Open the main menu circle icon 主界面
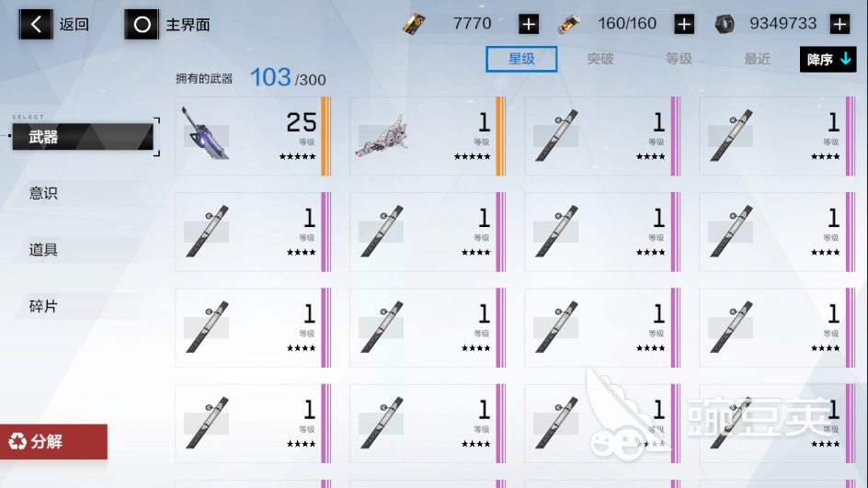The width and height of the screenshot is (868, 488). point(142,24)
